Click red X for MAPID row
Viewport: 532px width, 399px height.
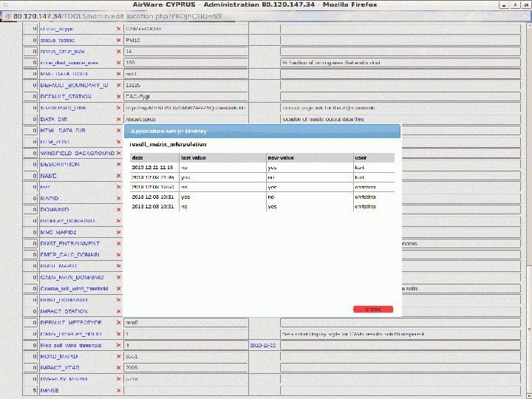click(x=118, y=198)
